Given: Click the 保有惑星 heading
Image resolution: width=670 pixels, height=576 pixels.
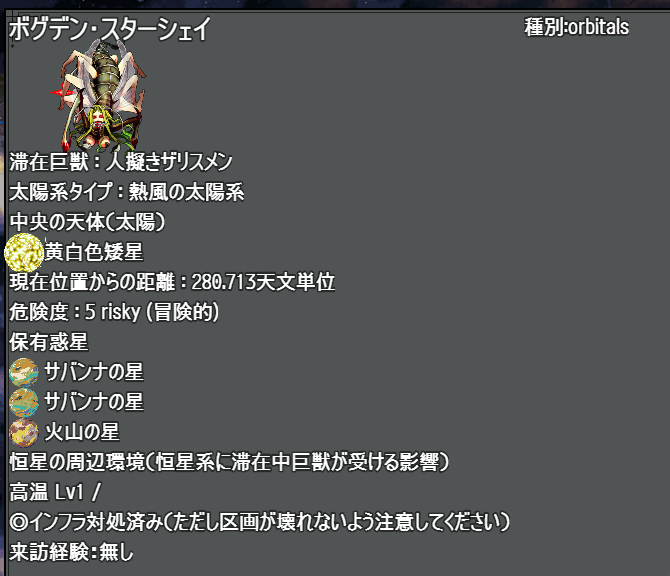Looking at the screenshot, I should [x=49, y=342].
